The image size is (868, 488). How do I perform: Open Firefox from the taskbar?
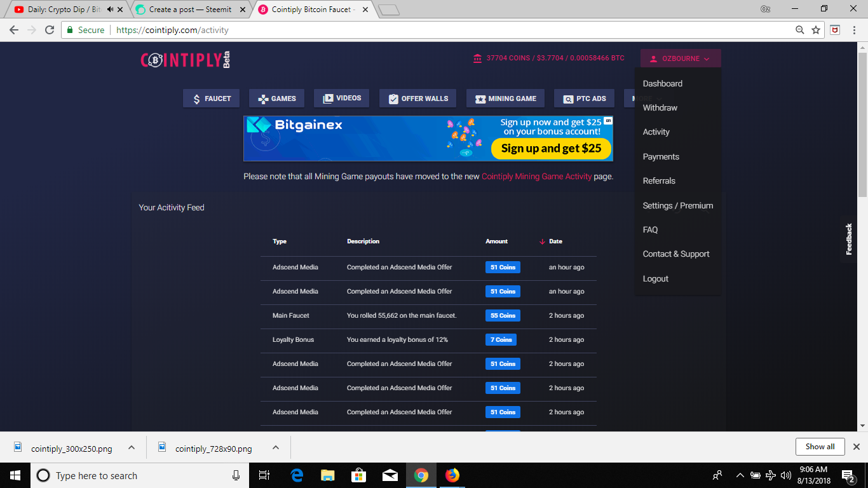452,475
